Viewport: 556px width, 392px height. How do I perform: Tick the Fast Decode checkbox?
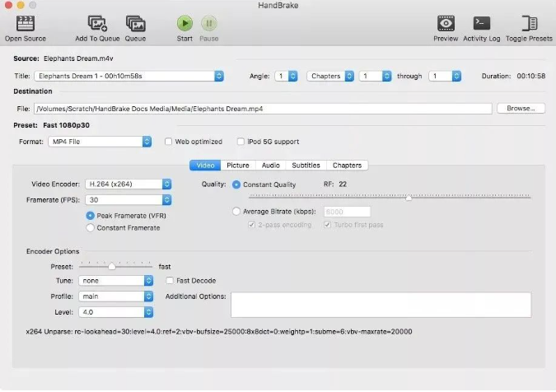[x=170, y=281]
